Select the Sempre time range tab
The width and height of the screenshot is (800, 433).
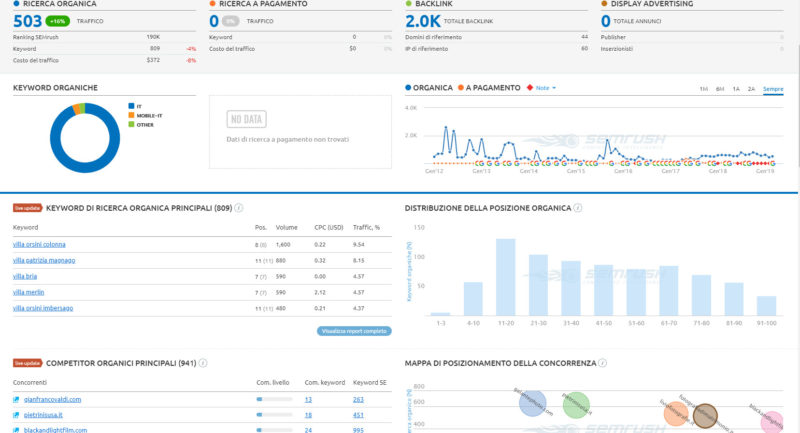773,89
